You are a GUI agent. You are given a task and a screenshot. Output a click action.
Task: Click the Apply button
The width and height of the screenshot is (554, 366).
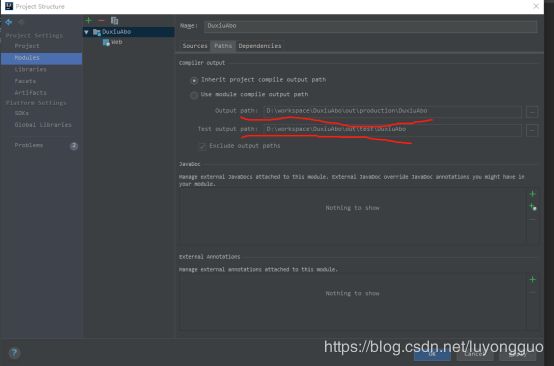[x=517, y=354]
